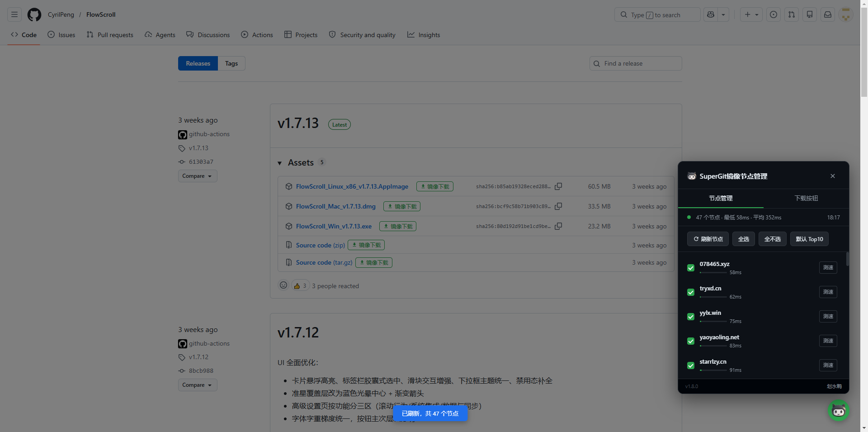Viewport: 868px width, 432px height.
Task: Uncheck the yaoyaoling.net node checkbox
Action: (691, 341)
